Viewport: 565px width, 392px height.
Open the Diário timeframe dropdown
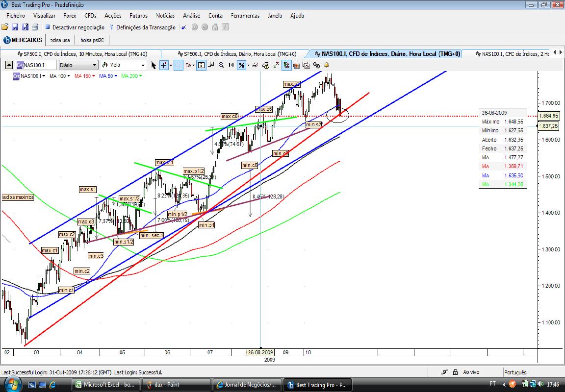78,65
